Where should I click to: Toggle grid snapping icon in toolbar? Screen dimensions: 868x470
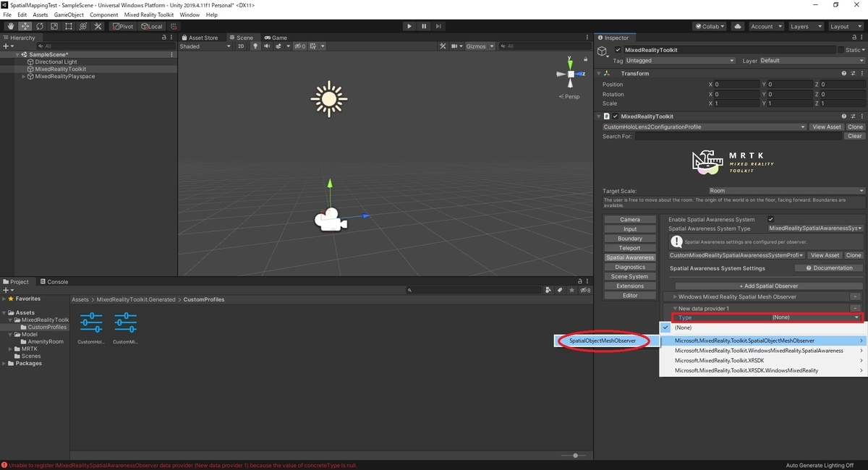pos(174,26)
